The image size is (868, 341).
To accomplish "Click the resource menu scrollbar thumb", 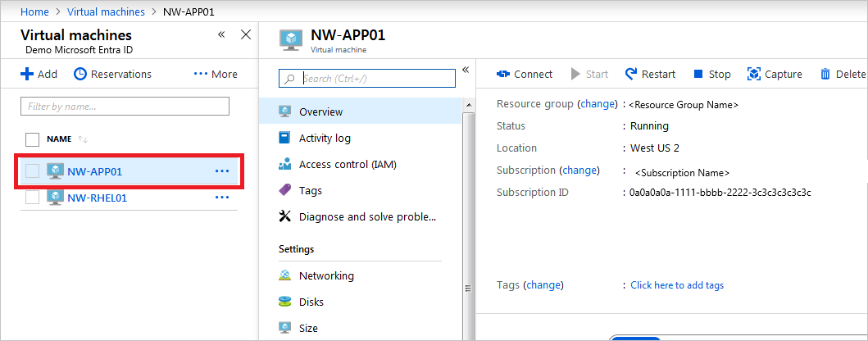I will (468, 227).
